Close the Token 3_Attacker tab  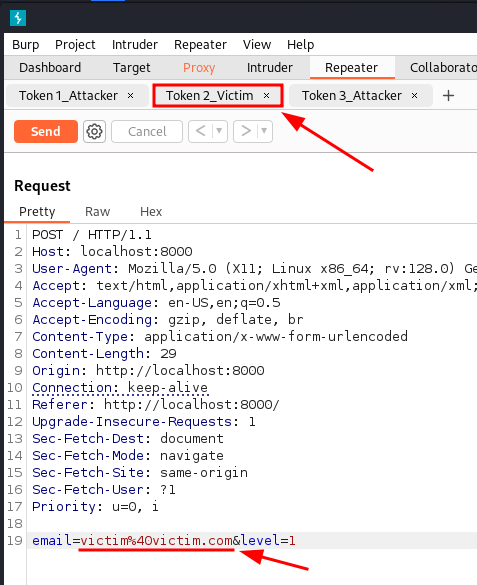click(x=414, y=96)
